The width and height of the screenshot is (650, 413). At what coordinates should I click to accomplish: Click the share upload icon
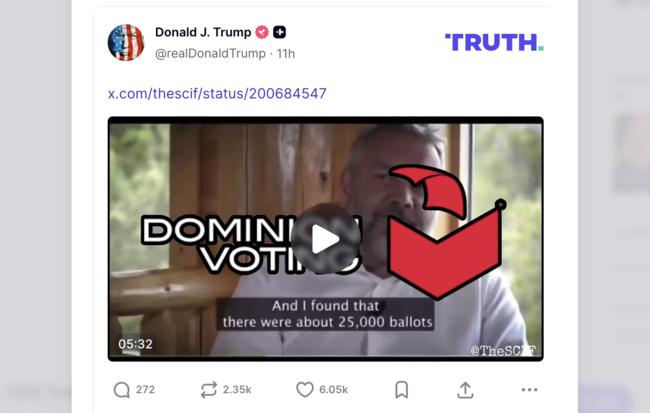coord(465,390)
